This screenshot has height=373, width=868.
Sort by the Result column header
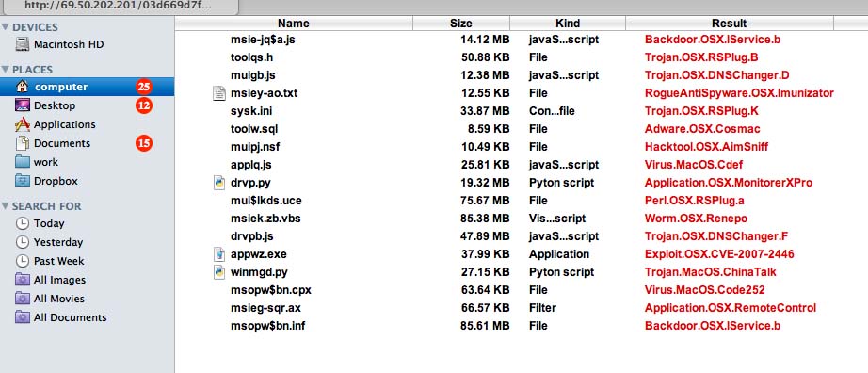[730, 24]
